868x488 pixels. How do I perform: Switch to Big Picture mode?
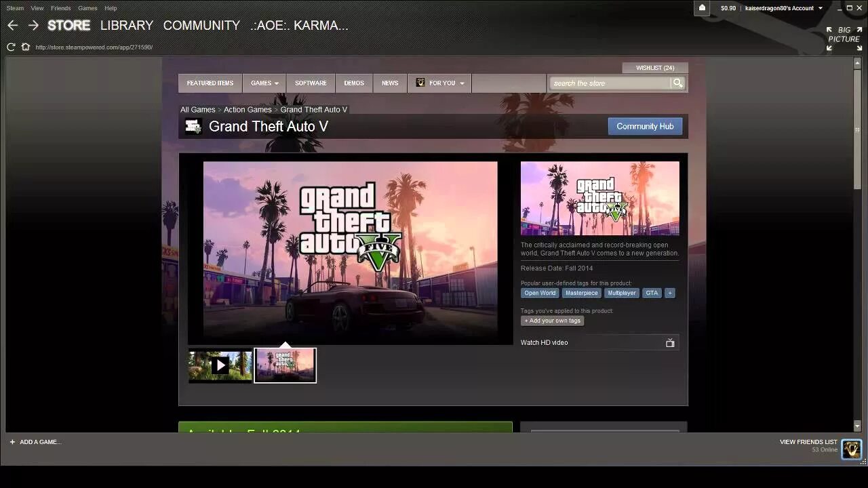click(x=844, y=39)
